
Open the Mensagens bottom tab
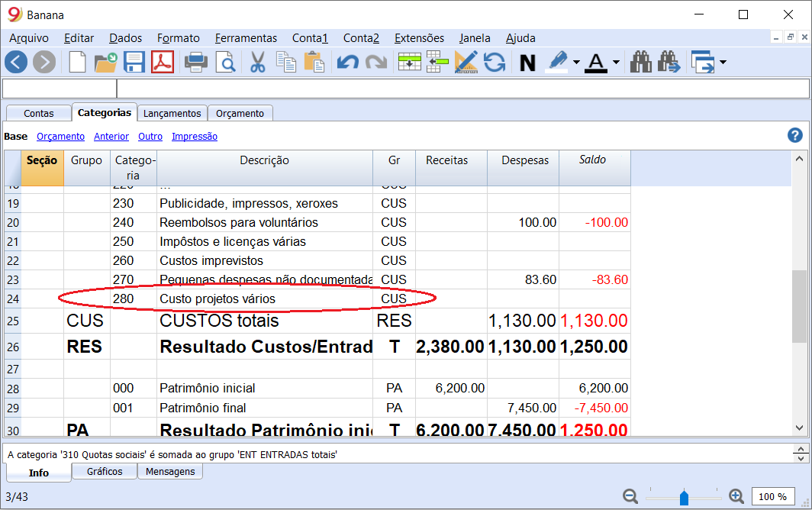(170, 471)
